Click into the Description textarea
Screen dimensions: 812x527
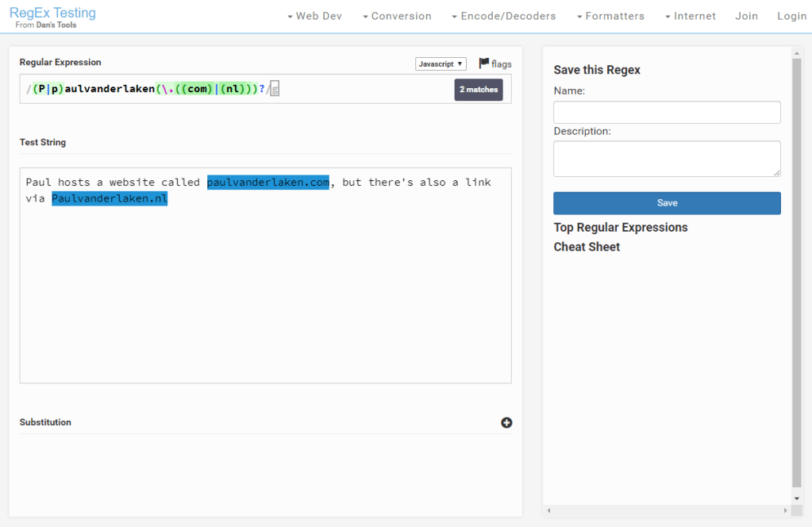coord(667,159)
